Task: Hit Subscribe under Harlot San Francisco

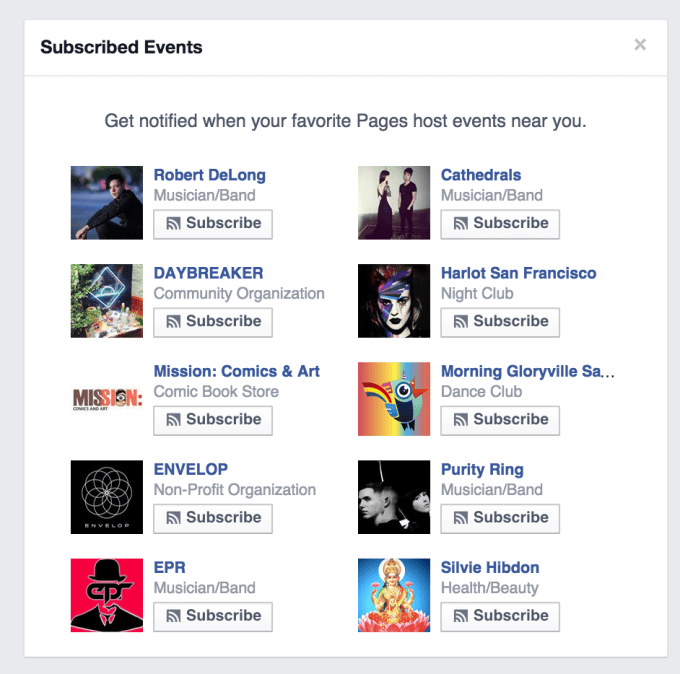Action: (500, 322)
